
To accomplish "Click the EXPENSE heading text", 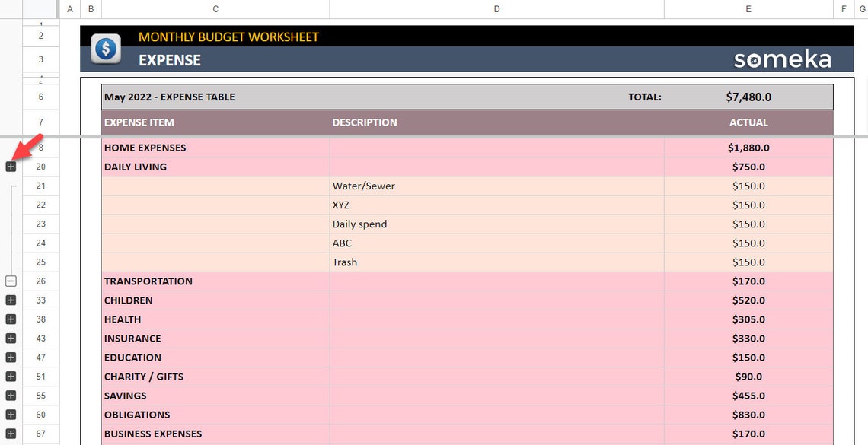I will [169, 59].
